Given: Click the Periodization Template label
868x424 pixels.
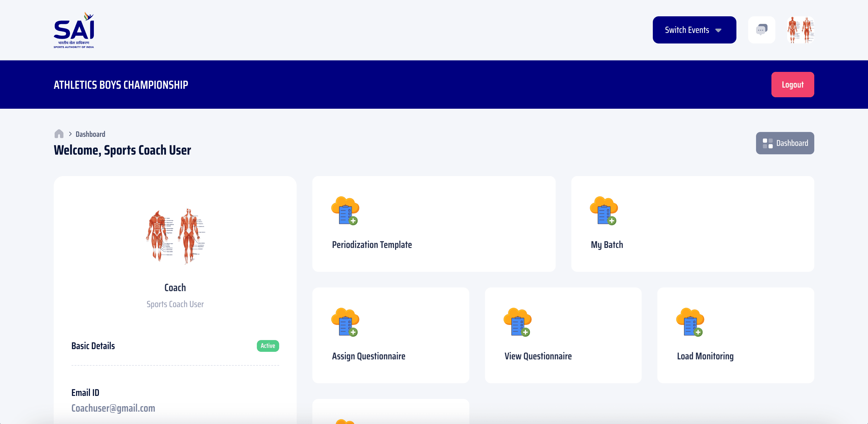Looking at the screenshot, I should pos(372,245).
